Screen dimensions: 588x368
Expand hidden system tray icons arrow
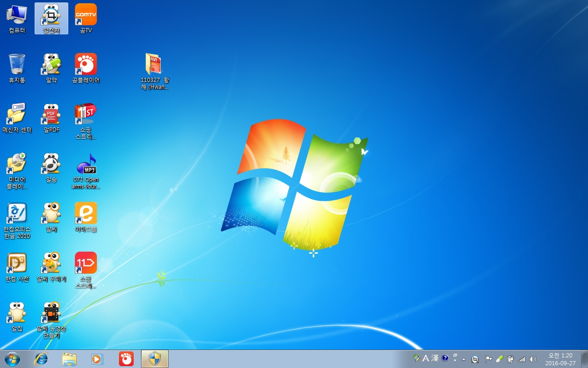point(464,359)
